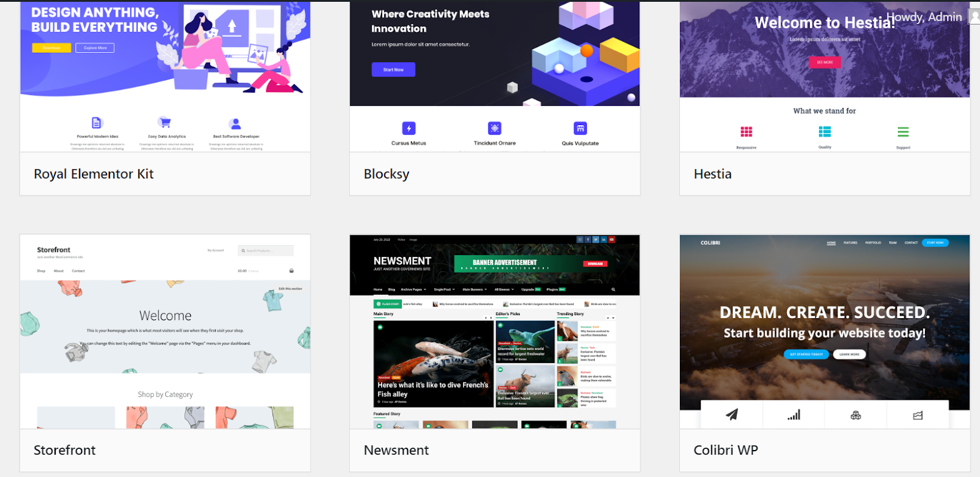Open the turtle Editor's Picks image

coord(526,342)
